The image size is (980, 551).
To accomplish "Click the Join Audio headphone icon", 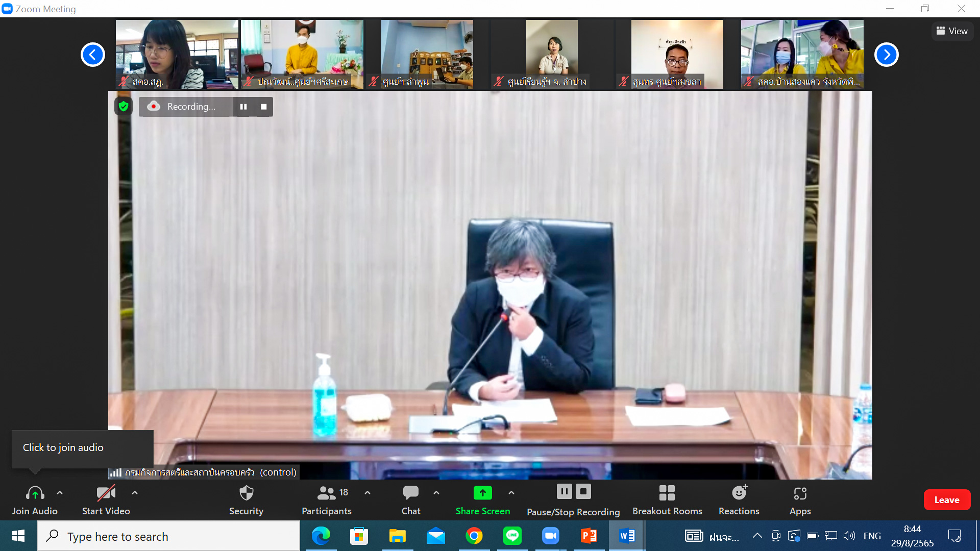I will click(35, 493).
